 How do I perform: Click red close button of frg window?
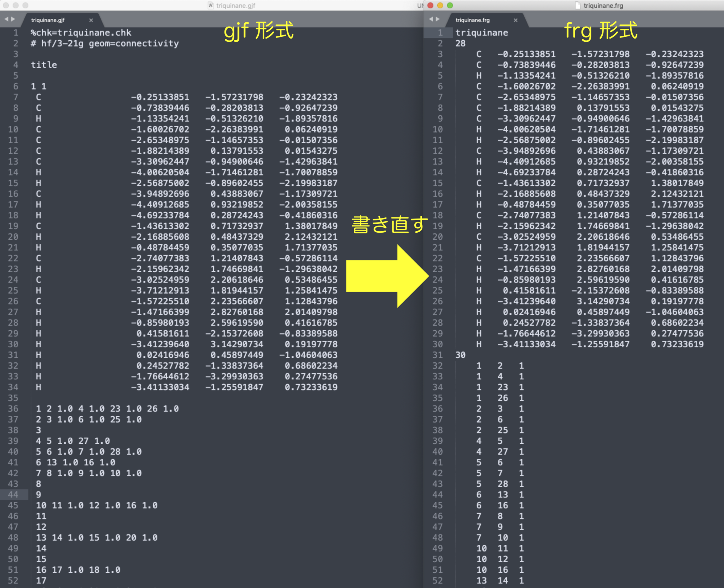coord(430,5)
